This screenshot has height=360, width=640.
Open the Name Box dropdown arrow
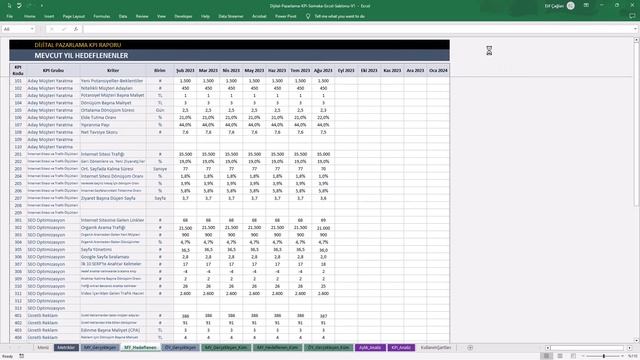[32, 29]
